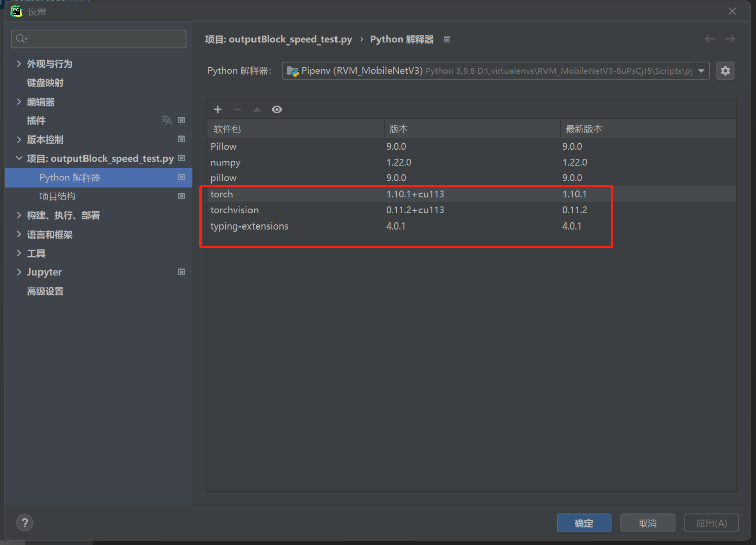Click the 软件包 column header

tap(296, 129)
